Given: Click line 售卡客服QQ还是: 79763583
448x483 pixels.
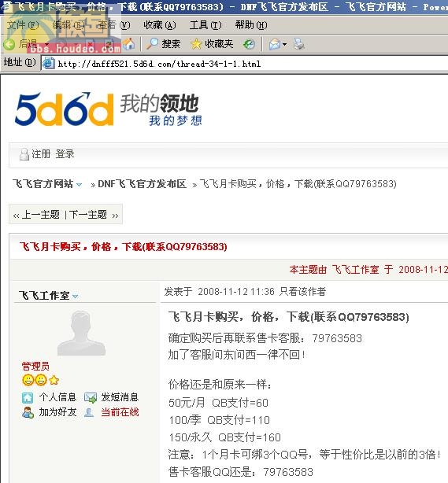Looking at the screenshot, I should coord(240,472).
